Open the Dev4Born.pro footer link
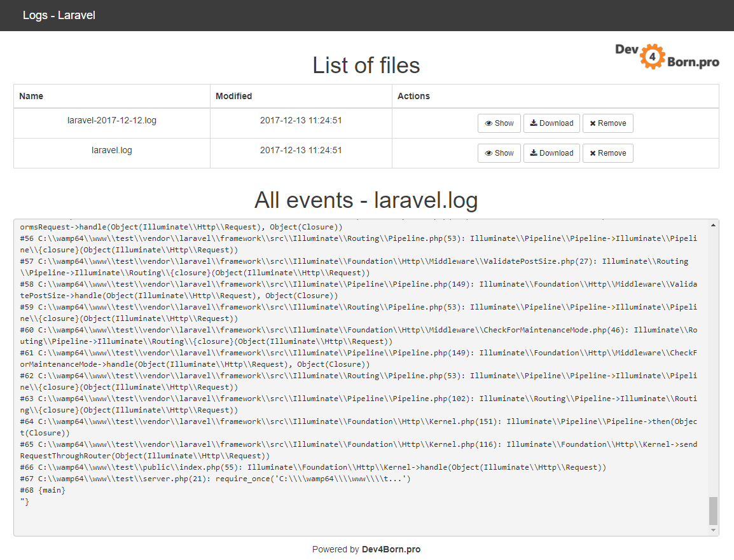This screenshot has width=734, height=560. 391,549
